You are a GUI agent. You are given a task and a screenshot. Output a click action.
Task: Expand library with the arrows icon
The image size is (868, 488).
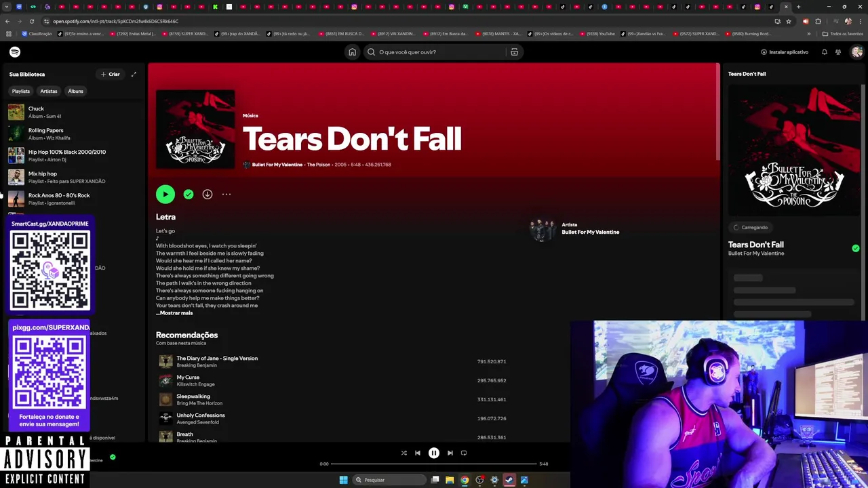click(x=134, y=75)
